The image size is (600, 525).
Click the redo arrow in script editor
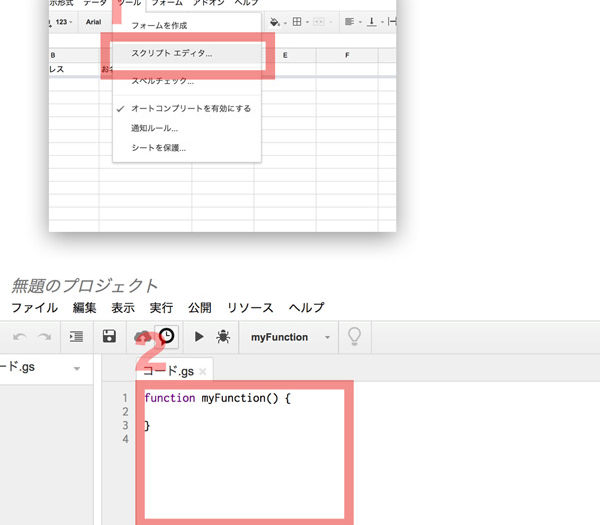tap(44, 337)
